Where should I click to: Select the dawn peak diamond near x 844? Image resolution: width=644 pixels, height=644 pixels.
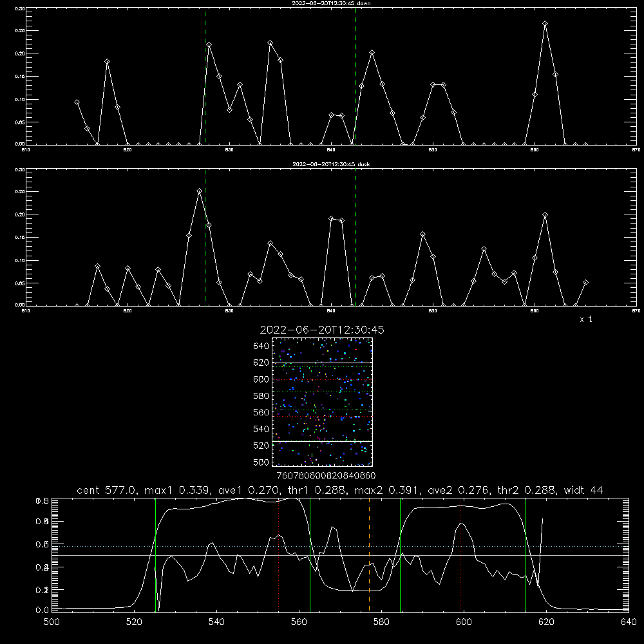pos(372,53)
